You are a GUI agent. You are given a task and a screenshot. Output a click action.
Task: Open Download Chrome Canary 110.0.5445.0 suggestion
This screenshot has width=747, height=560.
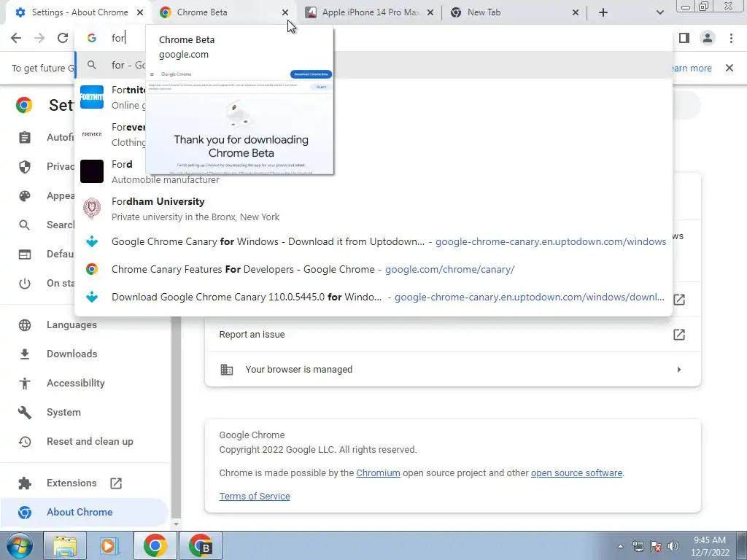click(373, 297)
